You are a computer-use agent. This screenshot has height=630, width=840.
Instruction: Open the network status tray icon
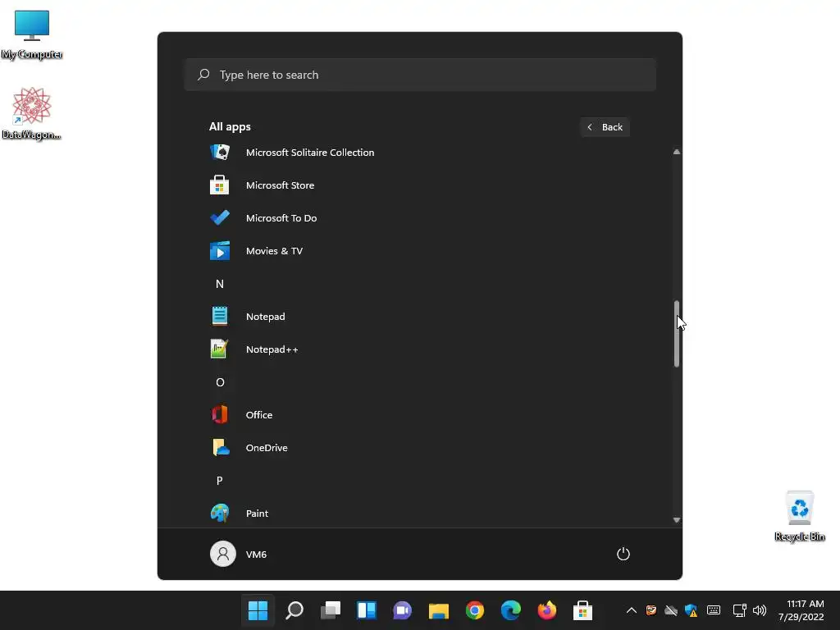click(x=739, y=610)
